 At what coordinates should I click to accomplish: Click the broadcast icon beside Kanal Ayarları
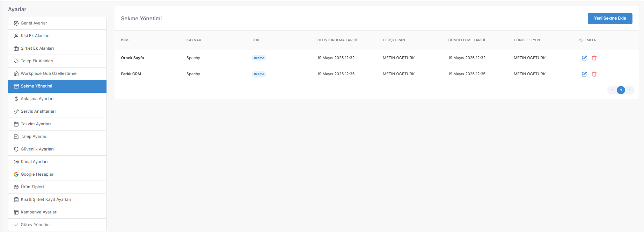[16, 162]
